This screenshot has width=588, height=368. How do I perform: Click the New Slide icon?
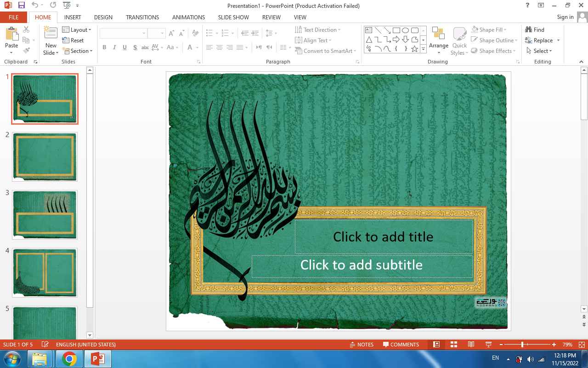(51, 35)
